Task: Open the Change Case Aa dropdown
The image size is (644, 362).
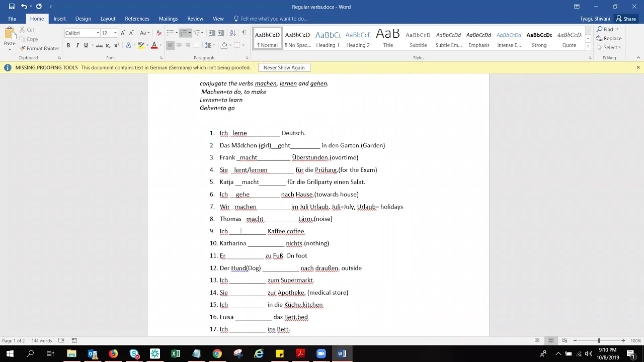Action: pyautogui.click(x=144, y=33)
